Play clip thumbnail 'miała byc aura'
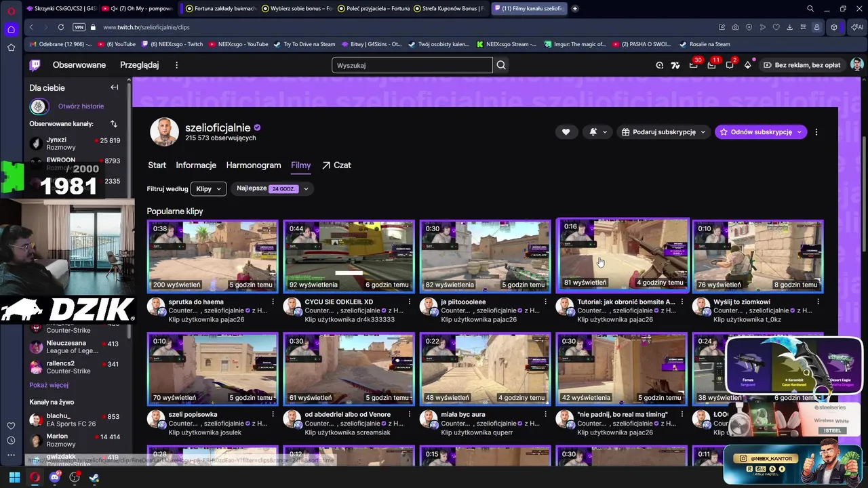 tap(485, 369)
